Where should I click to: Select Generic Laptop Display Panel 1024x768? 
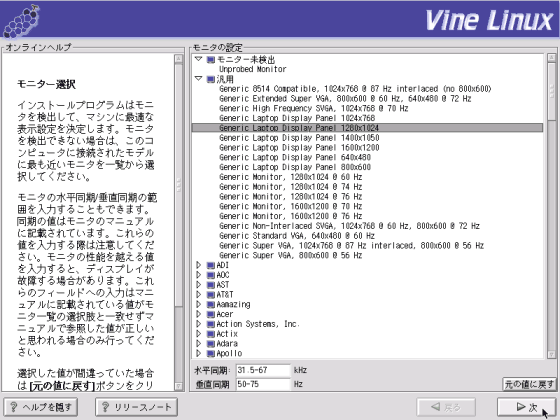pos(297,118)
